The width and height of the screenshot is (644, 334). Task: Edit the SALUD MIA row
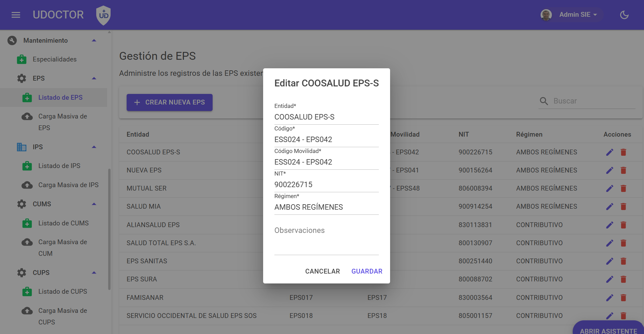pyautogui.click(x=610, y=207)
